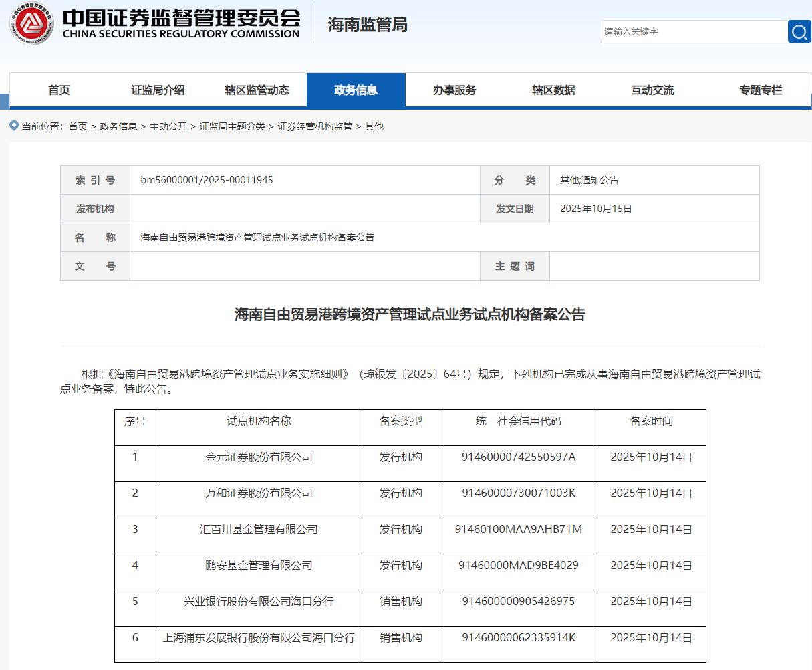The width and height of the screenshot is (812, 670).
Task: Click the 金元证券股份有限公司 table cell
Action: 259,457
